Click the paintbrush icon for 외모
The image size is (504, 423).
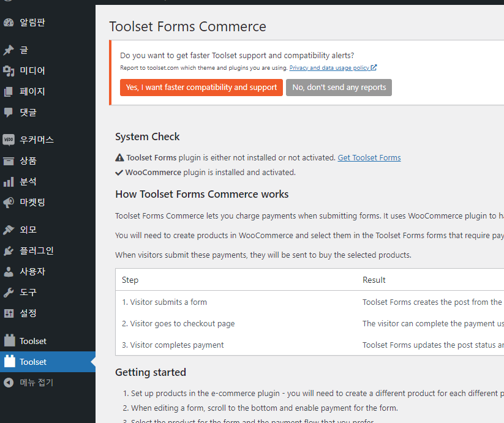click(x=9, y=230)
